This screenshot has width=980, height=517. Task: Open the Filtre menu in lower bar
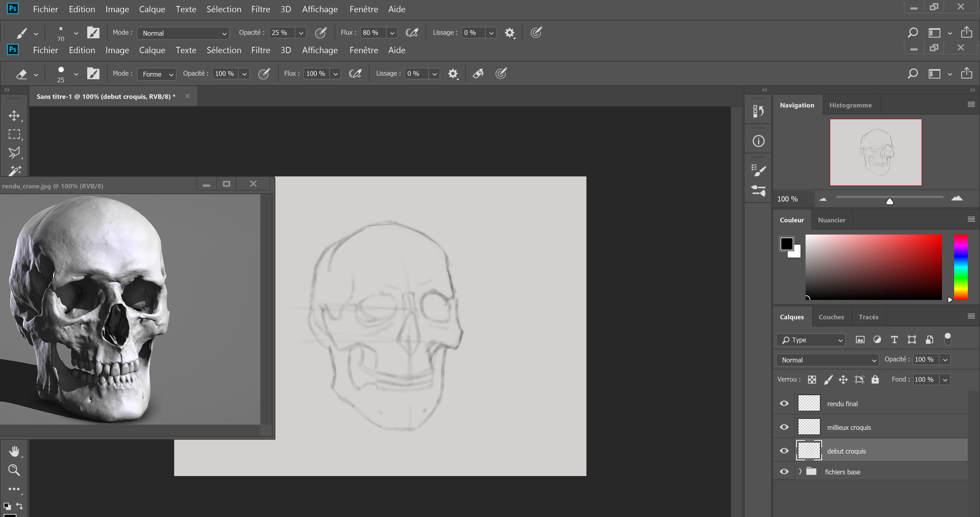[260, 50]
